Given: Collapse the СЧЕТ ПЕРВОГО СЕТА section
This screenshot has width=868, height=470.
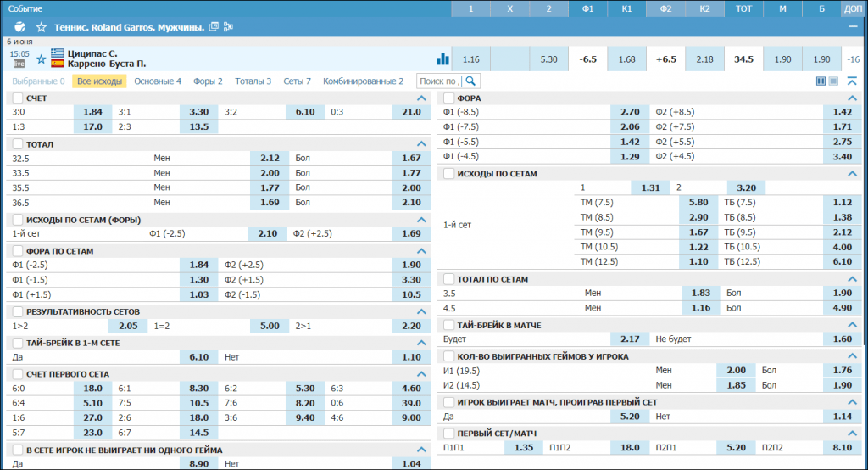Looking at the screenshot, I should pos(421,374).
